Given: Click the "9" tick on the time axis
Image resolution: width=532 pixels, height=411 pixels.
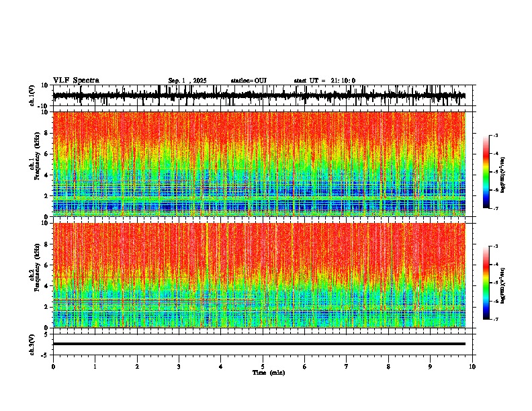Looking at the screenshot, I should coord(430,367).
